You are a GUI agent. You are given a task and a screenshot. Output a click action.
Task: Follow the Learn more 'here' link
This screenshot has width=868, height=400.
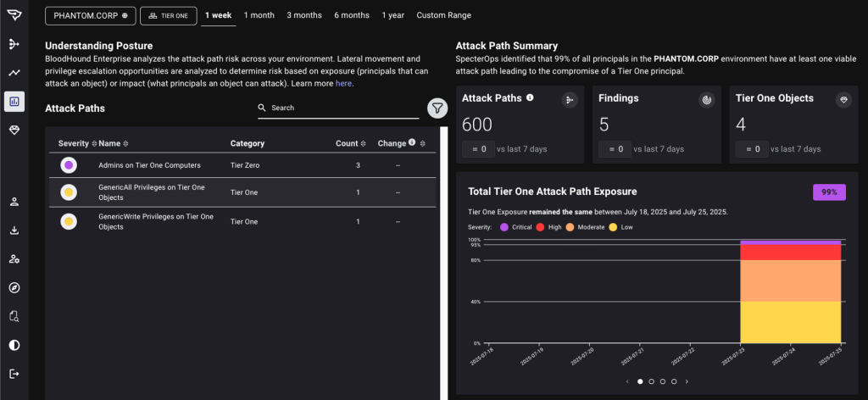(x=343, y=84)
